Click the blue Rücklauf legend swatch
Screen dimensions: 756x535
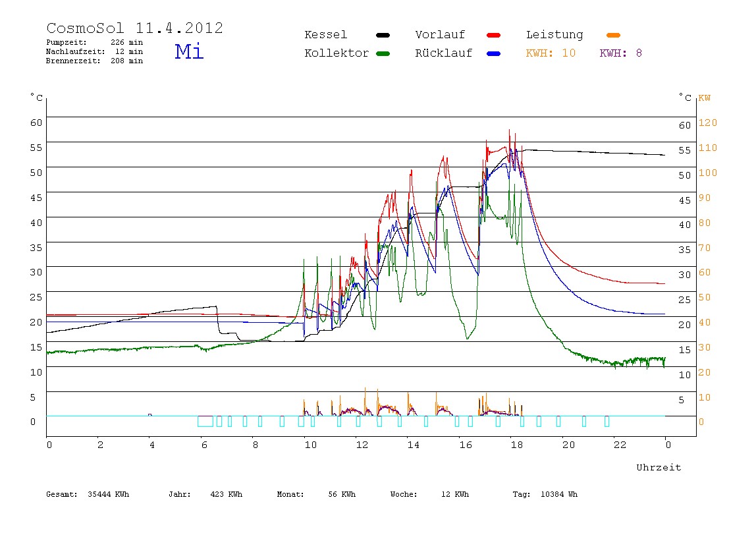pos(494,53)
